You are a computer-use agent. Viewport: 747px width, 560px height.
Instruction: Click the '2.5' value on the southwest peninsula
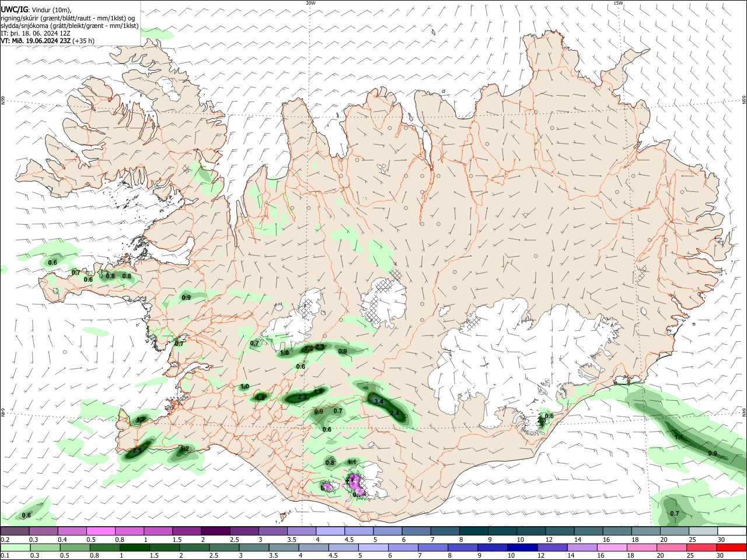click(x=138, y=450)
